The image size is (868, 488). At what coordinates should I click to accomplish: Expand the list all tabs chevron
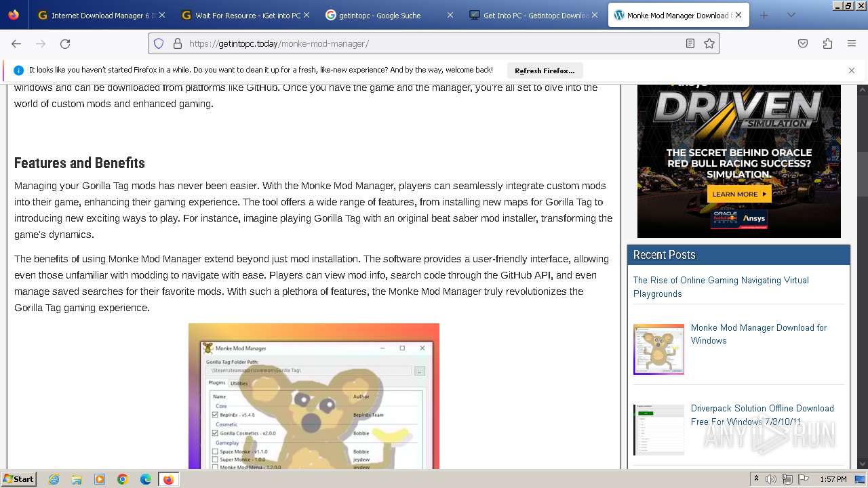coord(791,15)
